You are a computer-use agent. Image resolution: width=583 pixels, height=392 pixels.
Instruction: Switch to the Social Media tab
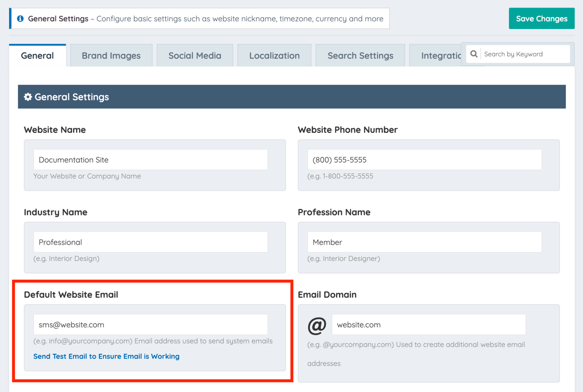195,56
